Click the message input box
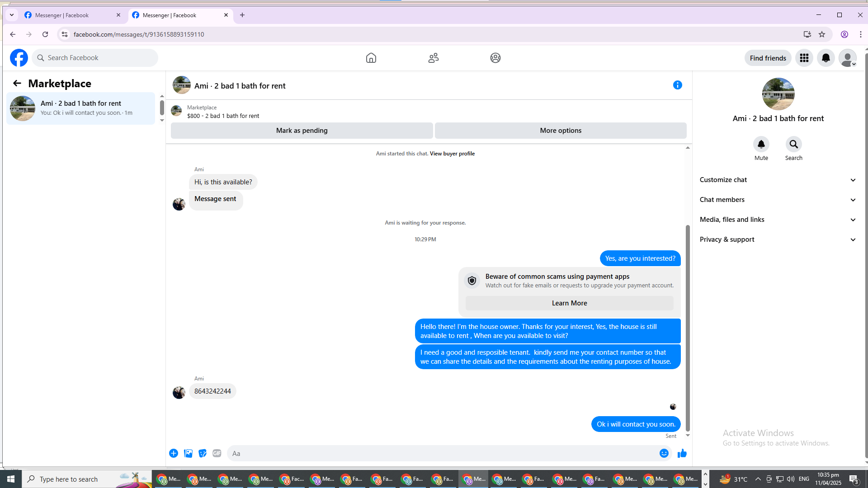This screenshot has width=868, height=488. point(443,453)
